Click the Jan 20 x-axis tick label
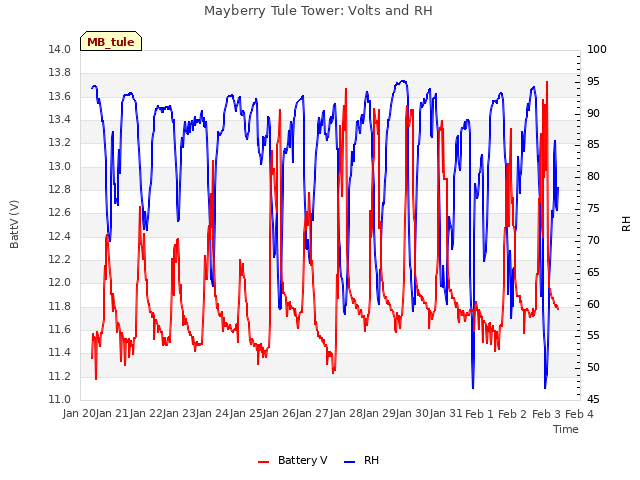Image resolution: width=640 pixels, height=480 pixels. 79,413
